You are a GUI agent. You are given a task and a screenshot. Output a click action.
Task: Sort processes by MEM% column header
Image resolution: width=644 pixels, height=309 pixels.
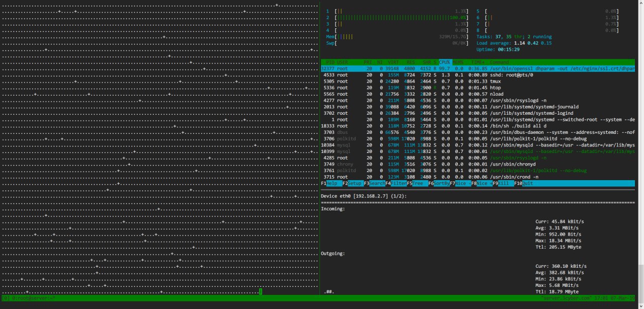click(x=458, y=62)
